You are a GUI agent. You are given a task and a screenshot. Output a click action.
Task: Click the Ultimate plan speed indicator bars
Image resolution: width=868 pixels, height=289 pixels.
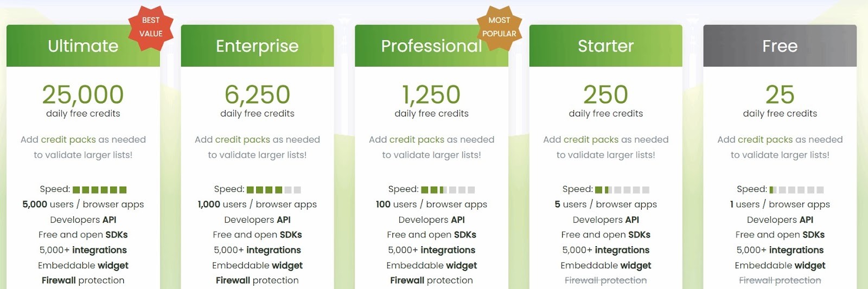(x=100, y=190)
